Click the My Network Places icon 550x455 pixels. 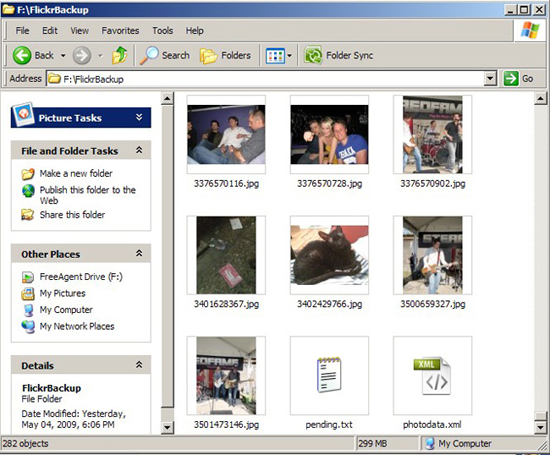(x=28, y=327)
